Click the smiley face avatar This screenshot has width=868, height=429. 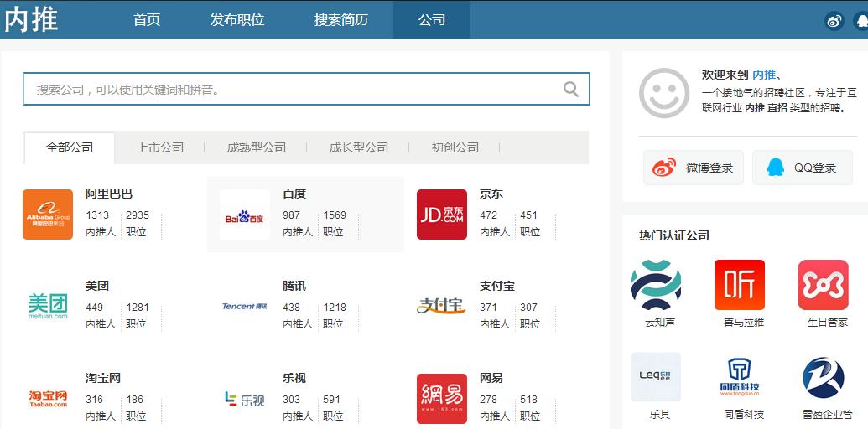pyautogui.click(x=664, y=93)
